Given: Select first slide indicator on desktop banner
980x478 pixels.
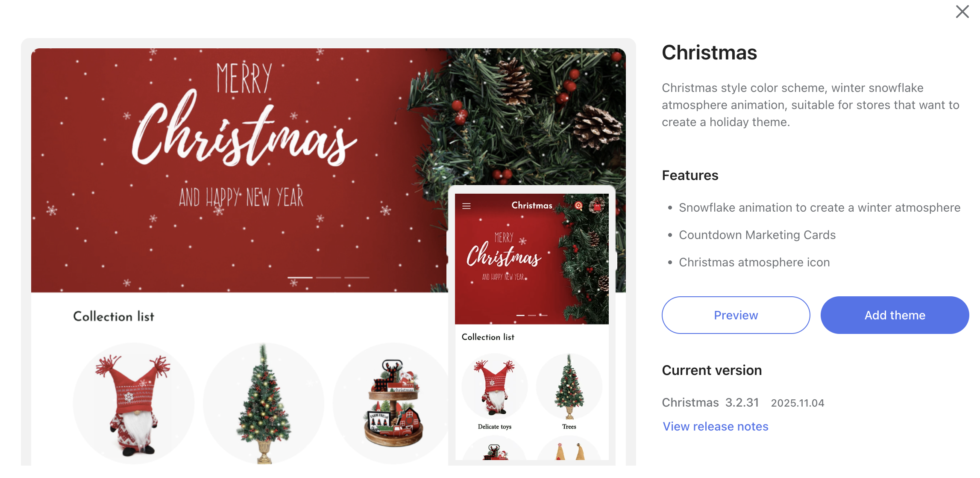Looking at the screenshot, I should pos(300,277).
